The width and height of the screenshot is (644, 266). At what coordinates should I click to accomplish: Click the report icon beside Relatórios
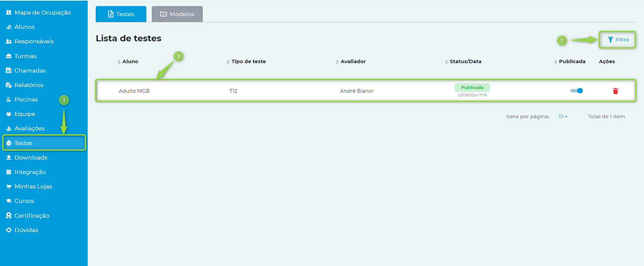click(x=9, y=85)
